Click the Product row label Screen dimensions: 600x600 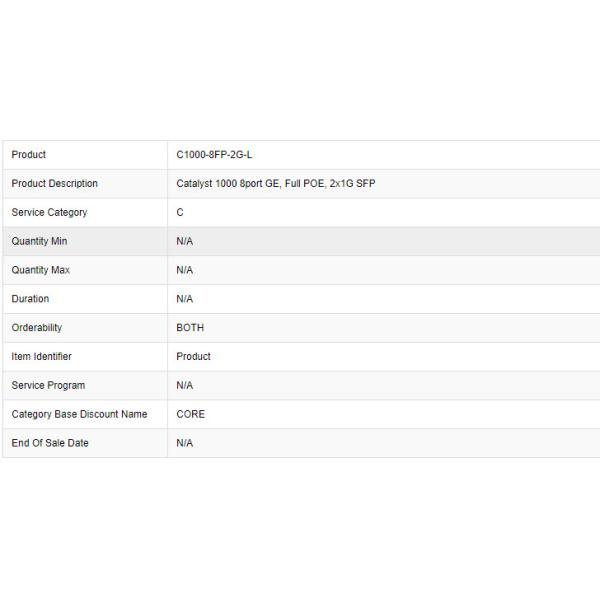click(29, 155)
